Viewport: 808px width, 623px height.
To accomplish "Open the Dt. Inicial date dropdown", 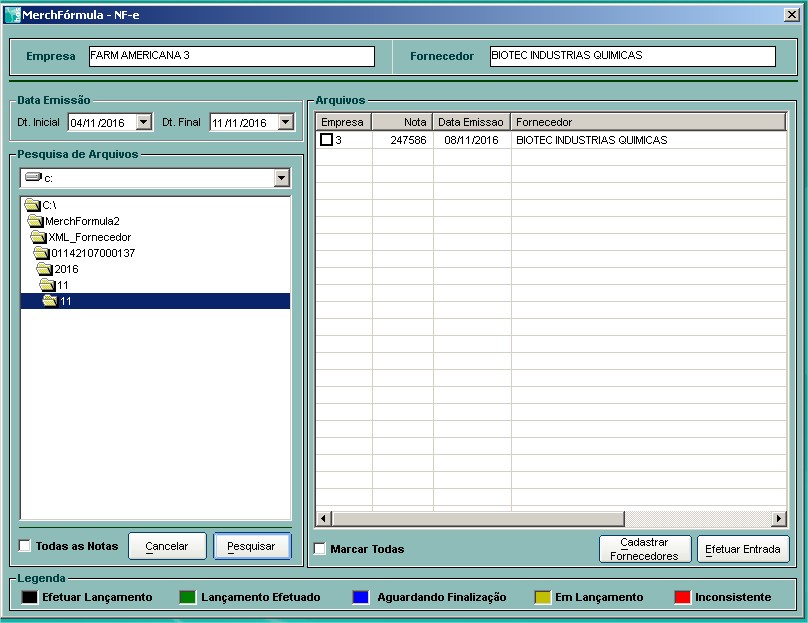I will point(143,122).
